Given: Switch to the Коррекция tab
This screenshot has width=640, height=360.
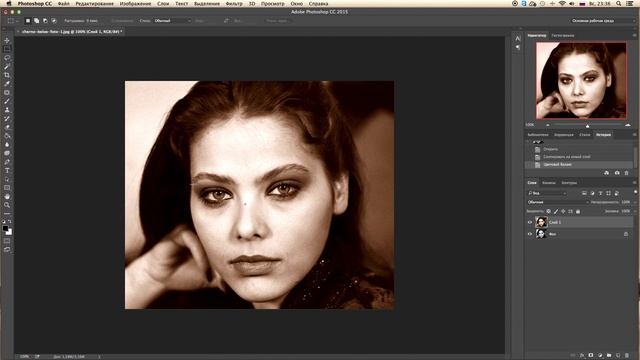Looking at the screenshot, I should coord(564,135).
